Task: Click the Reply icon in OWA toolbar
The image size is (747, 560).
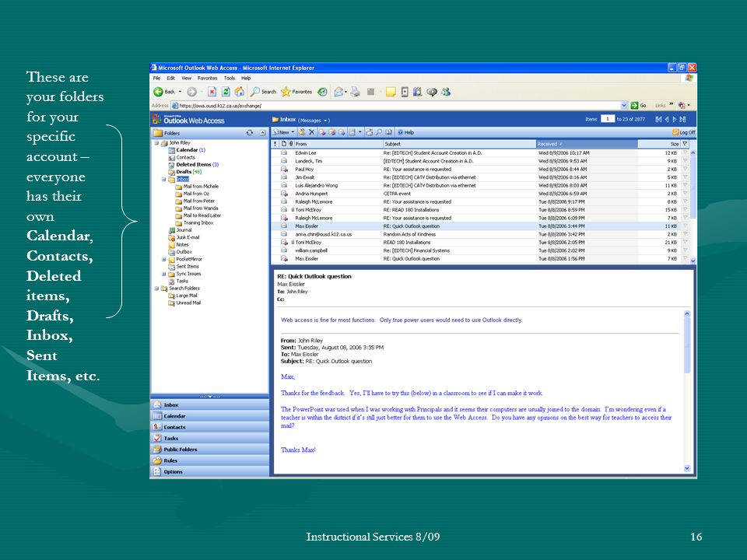Action: (x=322, y=132)
